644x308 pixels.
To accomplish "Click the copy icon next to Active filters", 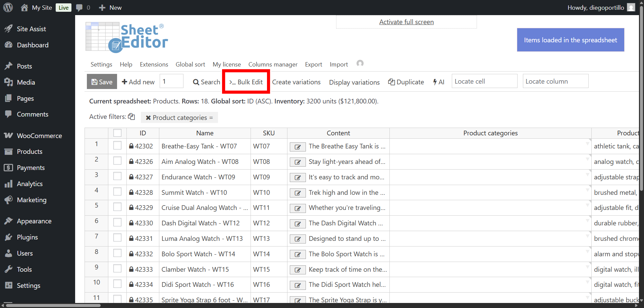I will click(x=131, y=117).
